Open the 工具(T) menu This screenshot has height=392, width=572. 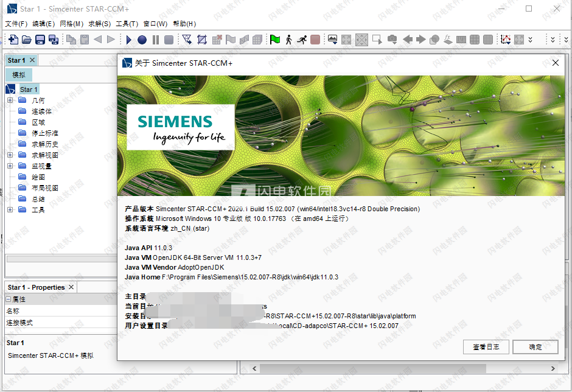[x=127, y=24]
